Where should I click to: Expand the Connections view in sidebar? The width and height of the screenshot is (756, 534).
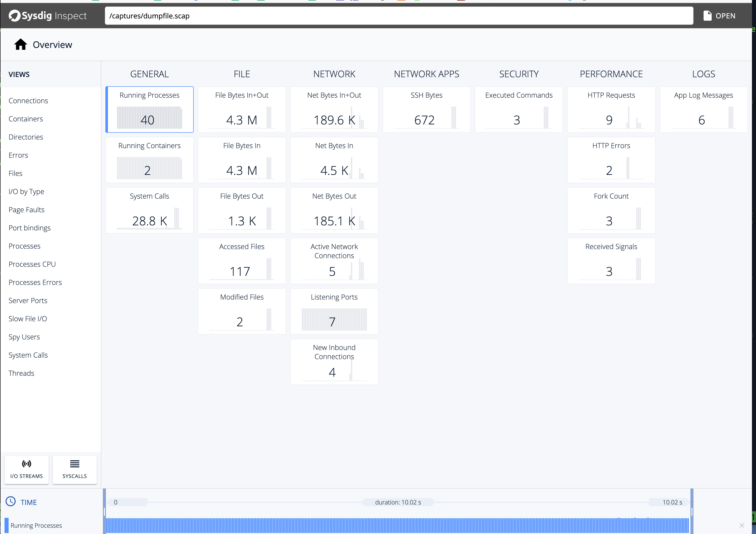28,100
